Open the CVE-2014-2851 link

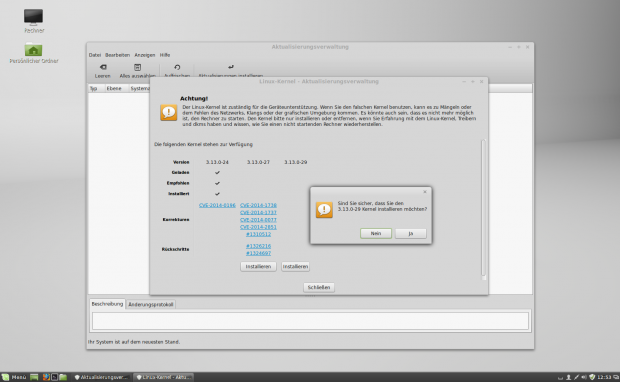(x=258, y=227)
